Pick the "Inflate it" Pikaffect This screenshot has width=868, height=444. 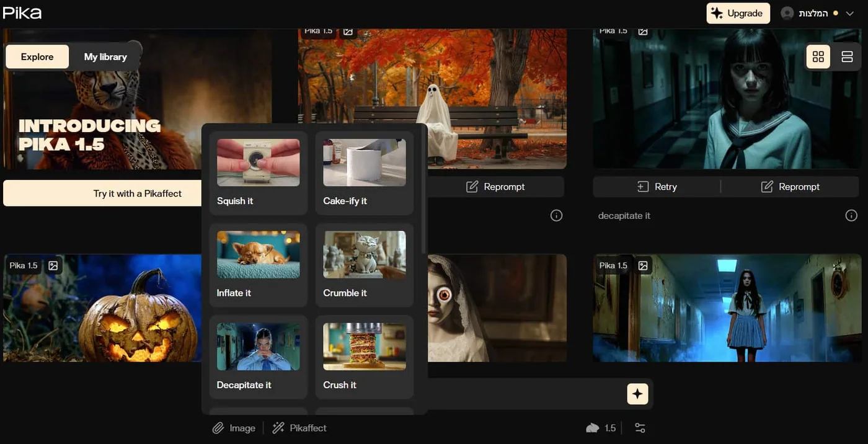click(258, 265)
